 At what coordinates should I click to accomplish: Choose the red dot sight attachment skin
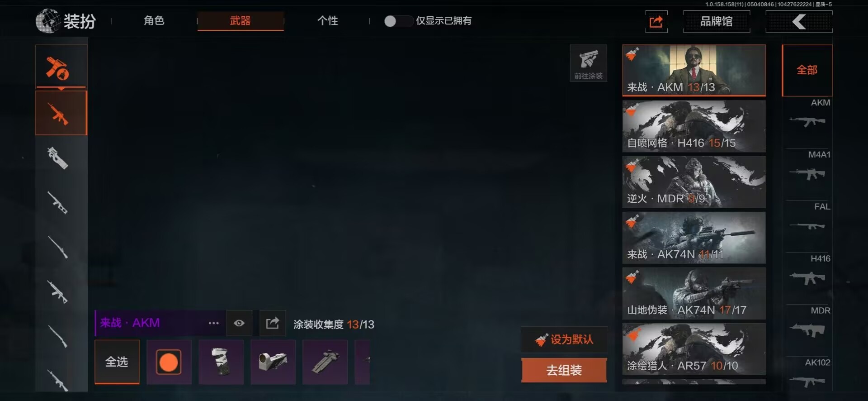point(273,362)
